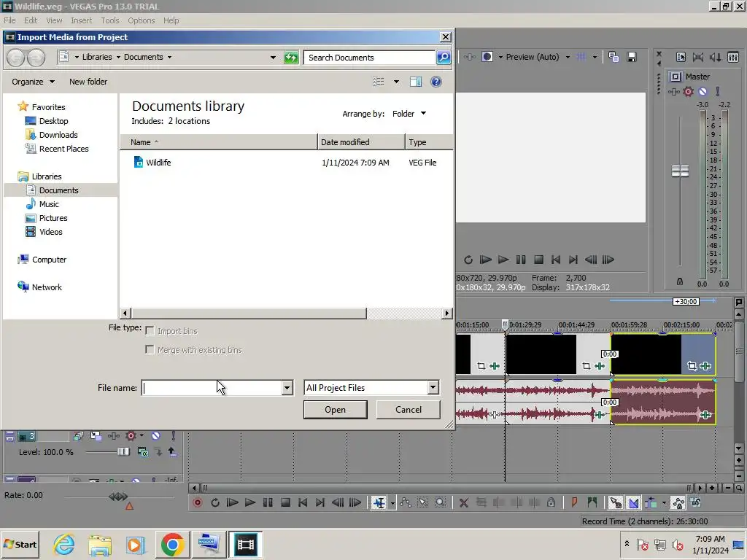Click the Open button
The image size is (747, 560).
click(336, 410)
